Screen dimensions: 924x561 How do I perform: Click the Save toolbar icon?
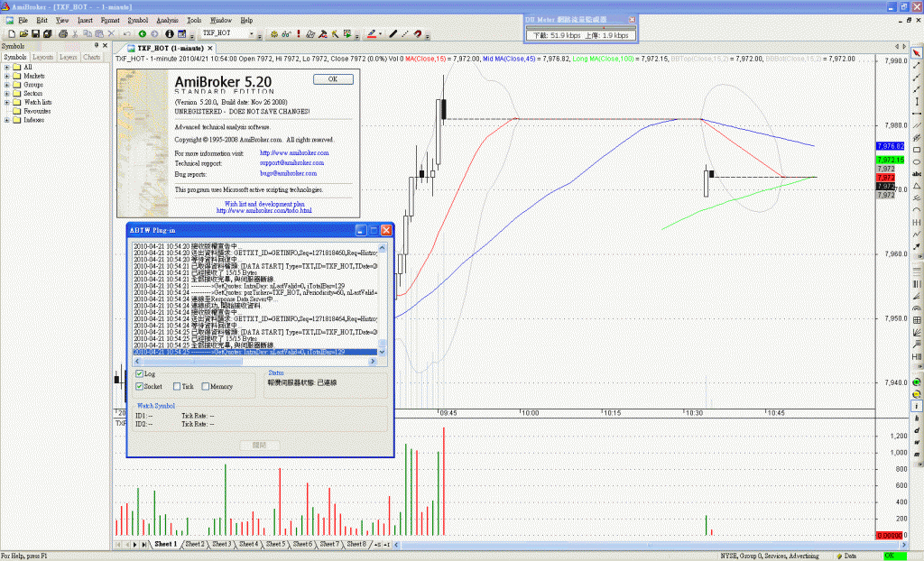[x=35, y=34]
